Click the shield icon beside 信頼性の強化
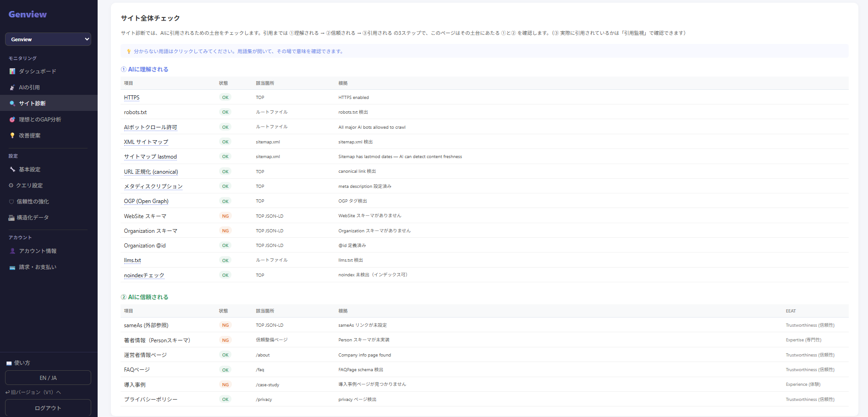868x417 pixels. [11, 202]
